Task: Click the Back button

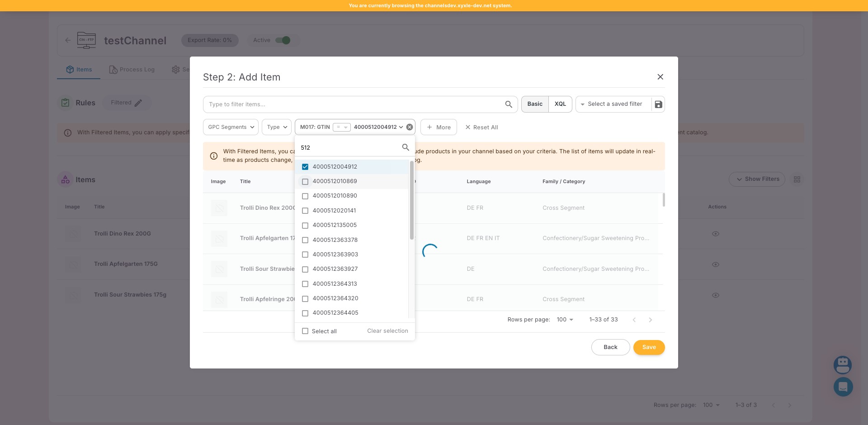Action: tap(610, 347)
